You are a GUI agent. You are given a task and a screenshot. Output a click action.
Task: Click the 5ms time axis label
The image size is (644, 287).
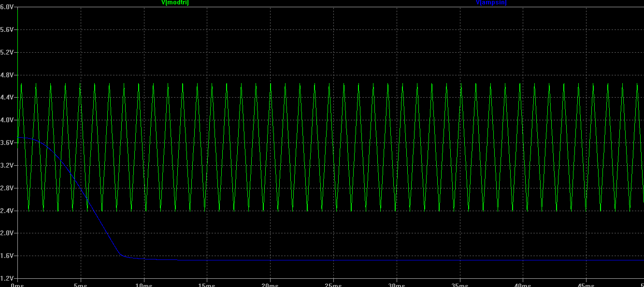(80, 284)
